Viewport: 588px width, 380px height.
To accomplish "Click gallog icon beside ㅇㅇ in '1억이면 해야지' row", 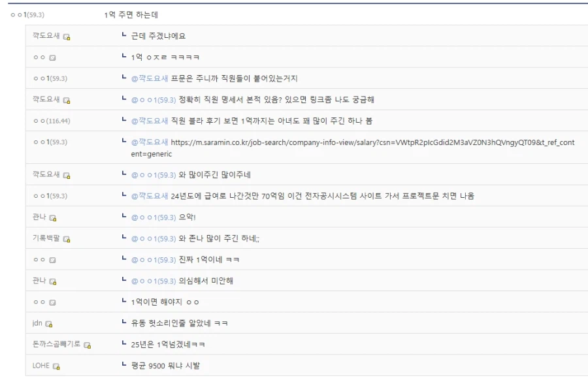I will coord(50,302).
